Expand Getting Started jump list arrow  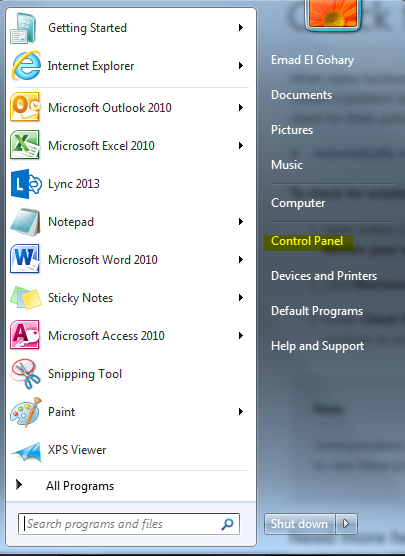(x=241, y=27)
